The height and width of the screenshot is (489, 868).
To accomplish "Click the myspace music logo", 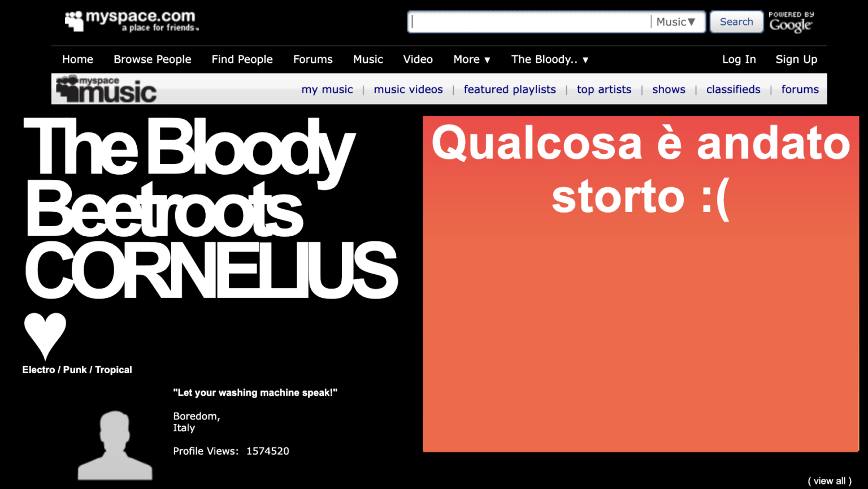I will coord(106,89).
